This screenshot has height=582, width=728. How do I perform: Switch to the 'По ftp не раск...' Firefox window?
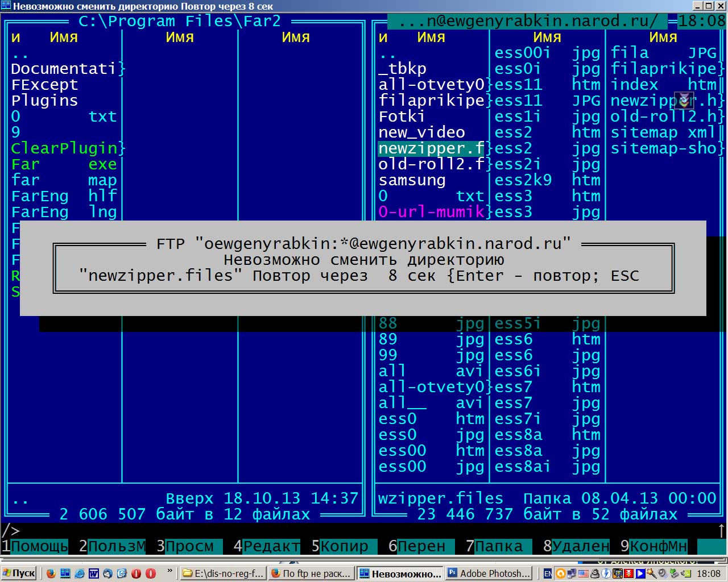pyautogui.click(x=311, y=573)
